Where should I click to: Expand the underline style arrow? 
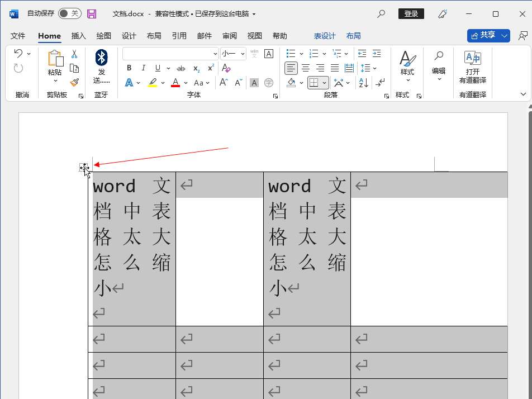tap(168, 69)
